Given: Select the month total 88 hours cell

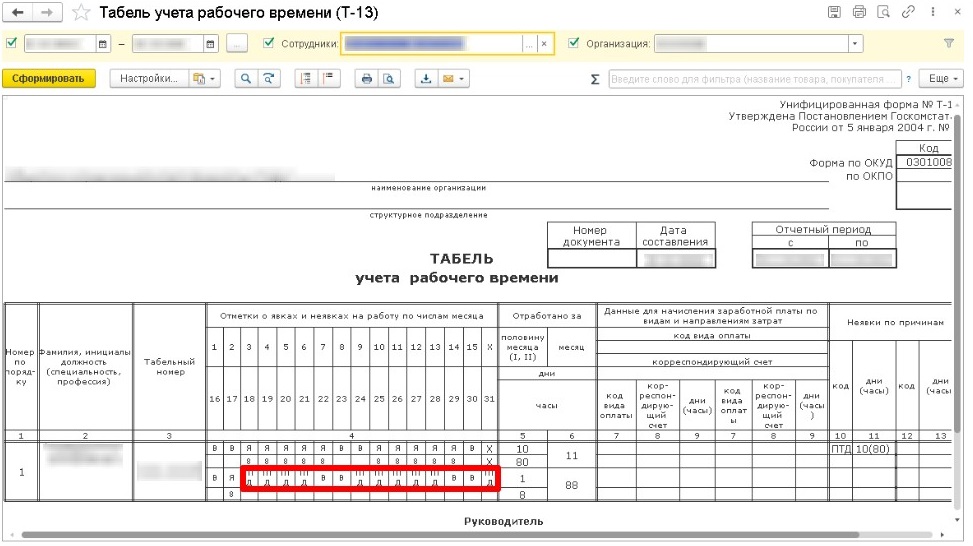Looking at the screenshot, I should 572,485.
